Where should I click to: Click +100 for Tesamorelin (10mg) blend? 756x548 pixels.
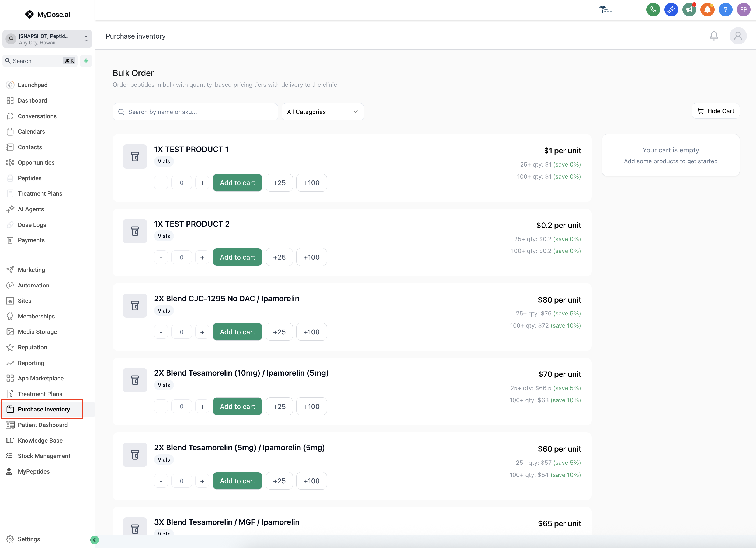(311, 406)
